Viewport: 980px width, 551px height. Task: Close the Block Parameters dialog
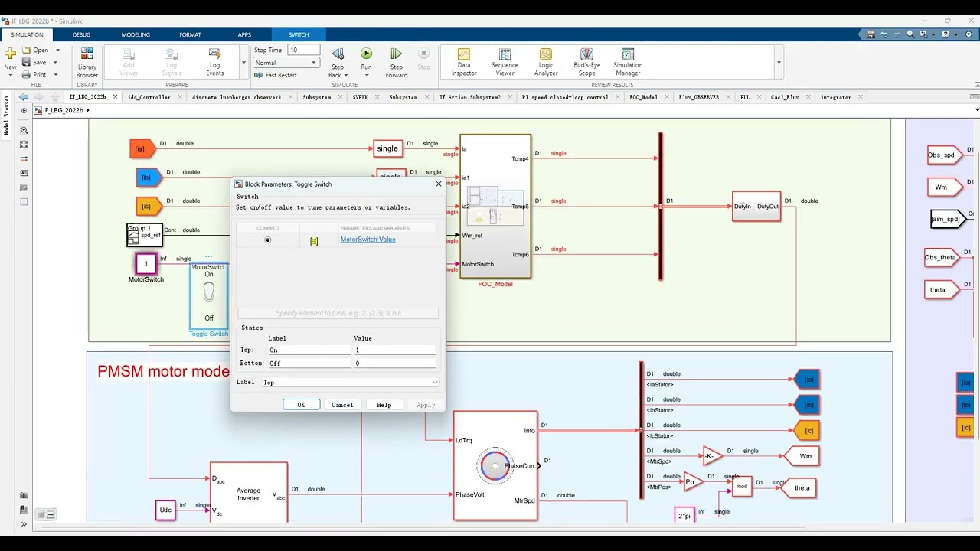tap(439, 184)
